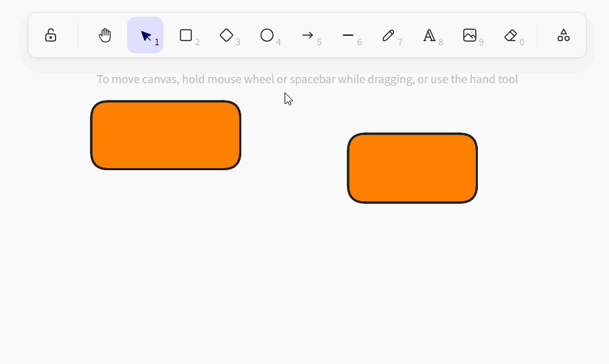Viewport: 609px width, 364px height.
Task: Click blank canvas area below both rectangles
Action: click(x=304, y=284)
